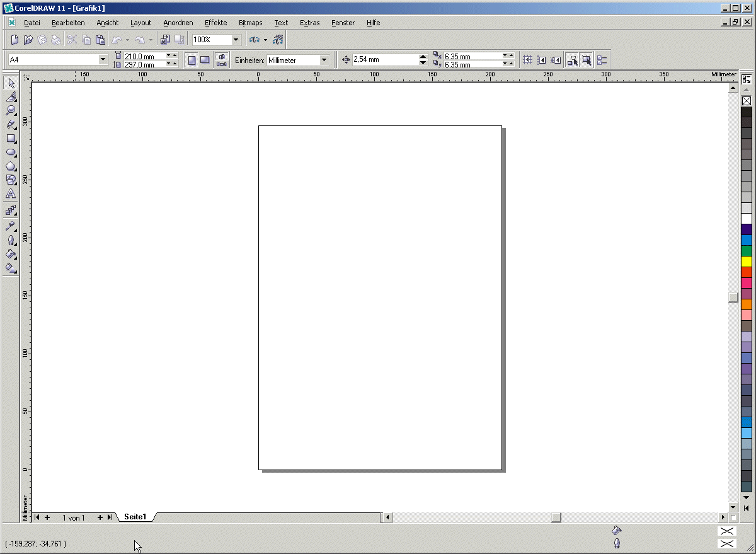
Task: Select the Basic Shapes tool
Action: point(11,180)
